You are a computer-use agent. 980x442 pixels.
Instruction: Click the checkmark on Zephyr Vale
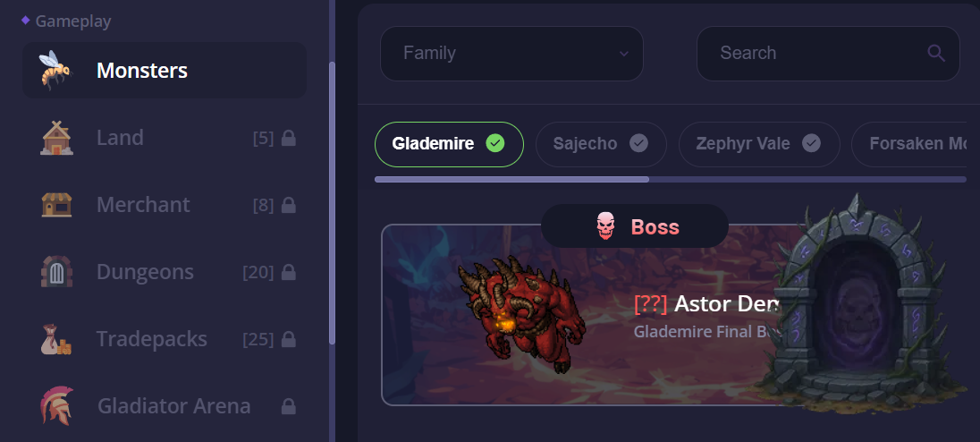click(811, 144)
